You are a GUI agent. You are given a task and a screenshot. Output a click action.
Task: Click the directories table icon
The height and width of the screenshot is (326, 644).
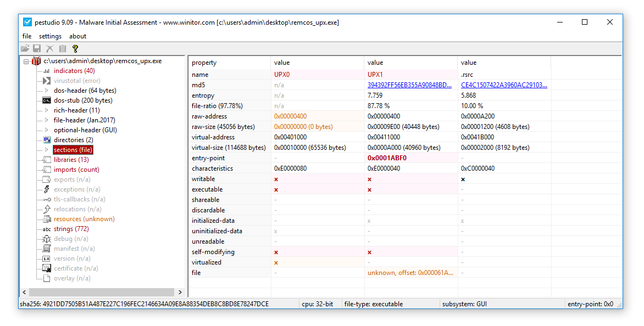(47, 140)
